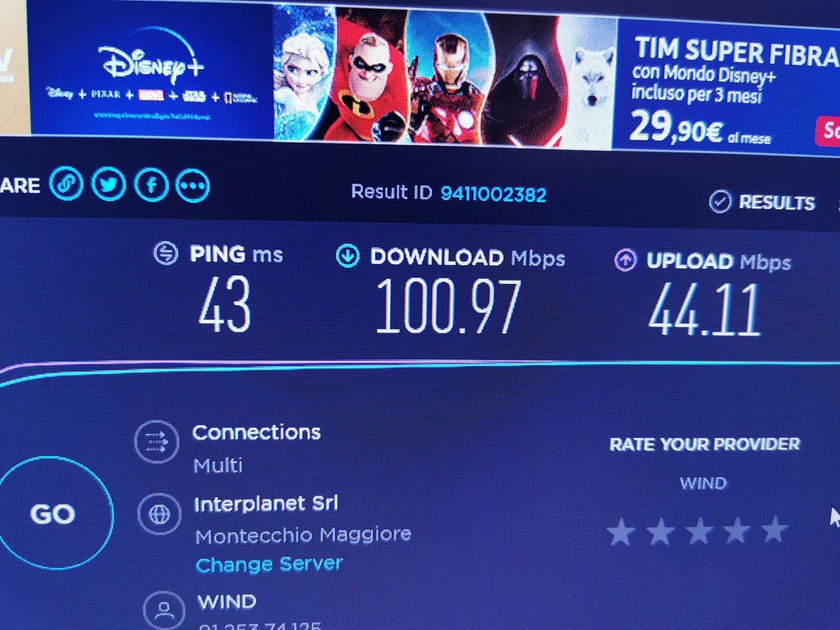Open Result ID 9411002382 link
Screen dimensions: 840x630
493,194
